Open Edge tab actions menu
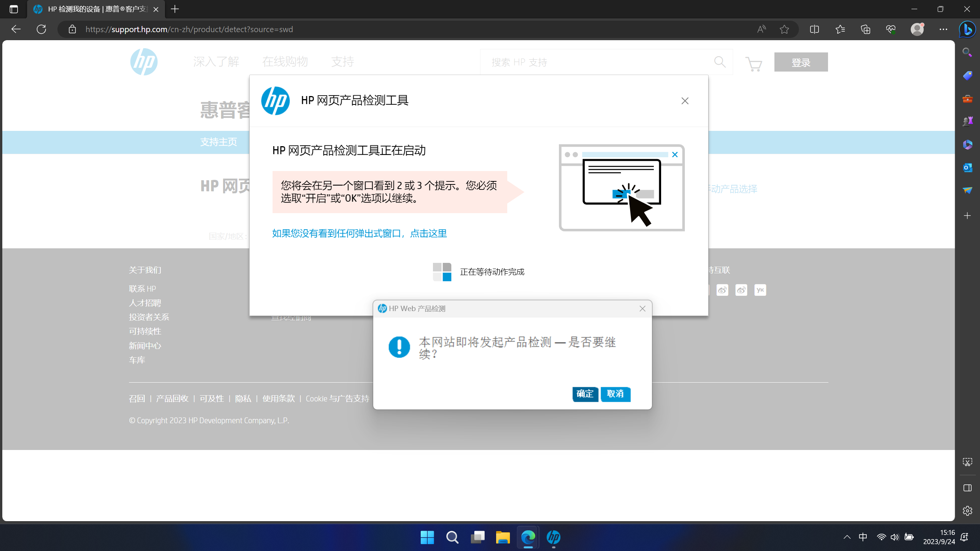This screenshot has height=551, width=980. [14, 9]
